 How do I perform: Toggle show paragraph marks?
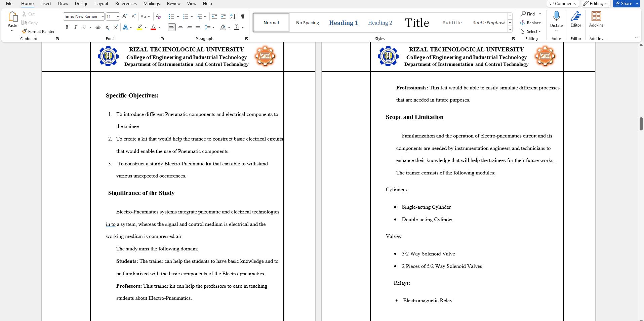[242, 16]
